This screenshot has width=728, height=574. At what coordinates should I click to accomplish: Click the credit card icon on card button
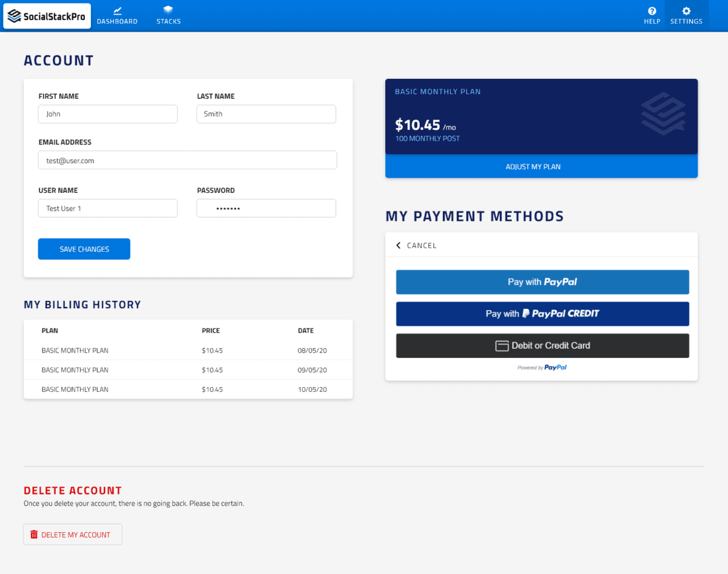(x=502, y=346)
